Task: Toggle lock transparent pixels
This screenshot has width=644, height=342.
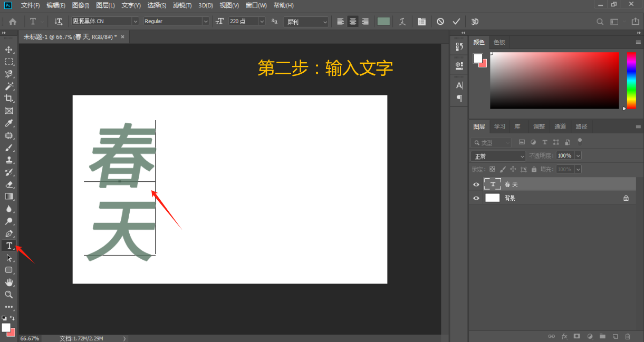Action: tap(492, 169)
